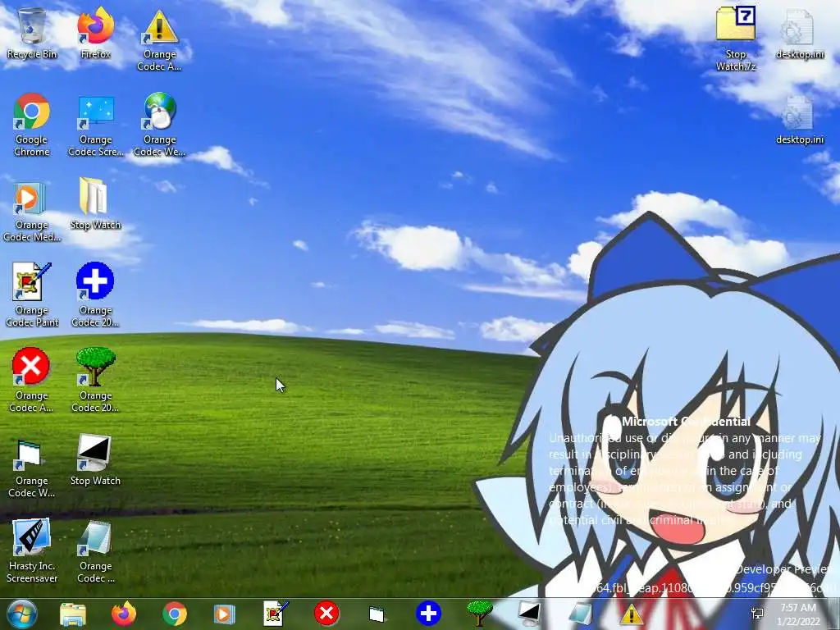Select the Orange Codec W... desktop shortcut
This screenshot has width=840, height=630.
tap(32, 467)
